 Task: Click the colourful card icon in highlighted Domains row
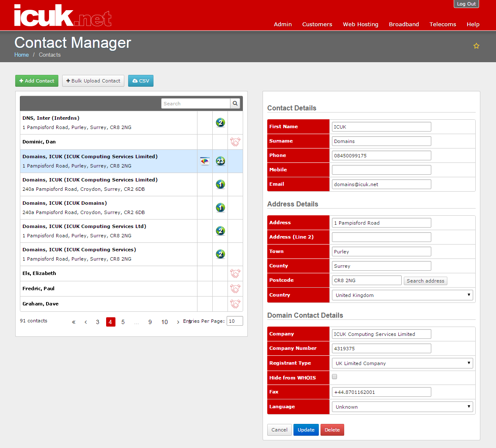click(205, 161)
